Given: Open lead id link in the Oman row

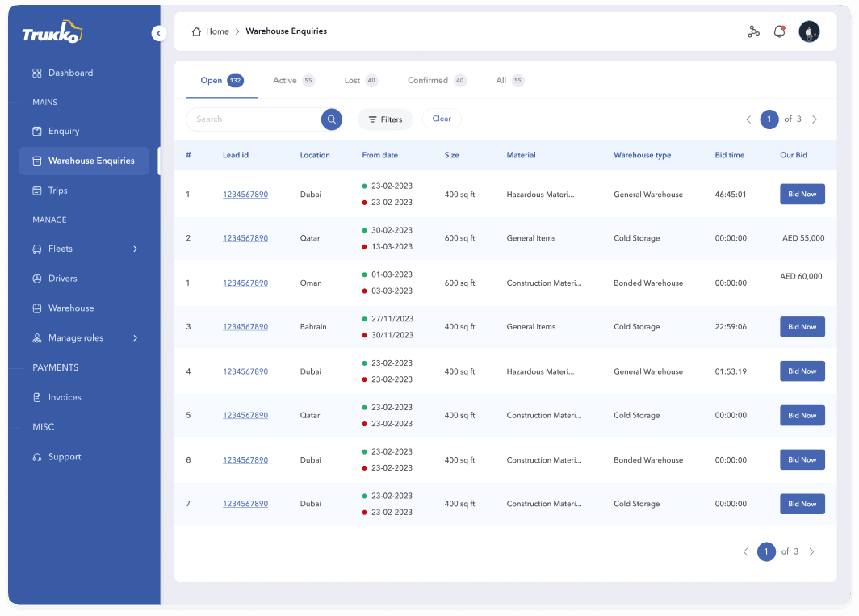Looking at the screenshot, I should click(245, 283).
